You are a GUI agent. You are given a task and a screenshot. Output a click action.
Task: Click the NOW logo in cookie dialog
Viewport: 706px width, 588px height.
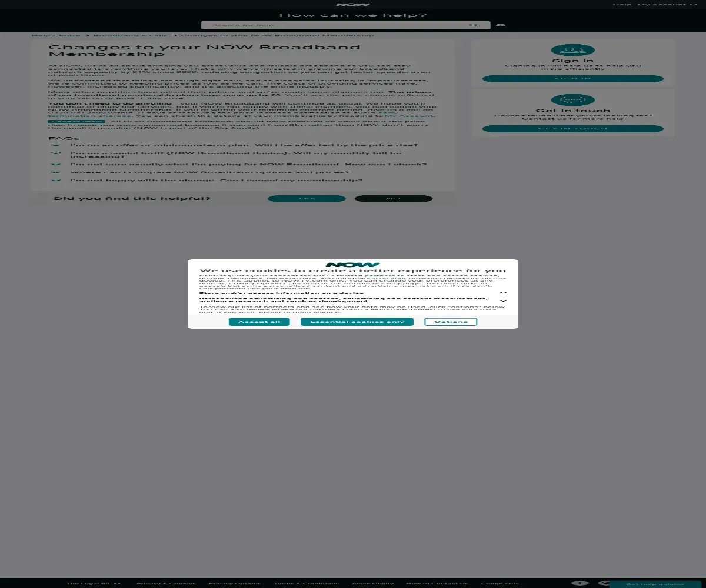(x=353, y=265)
